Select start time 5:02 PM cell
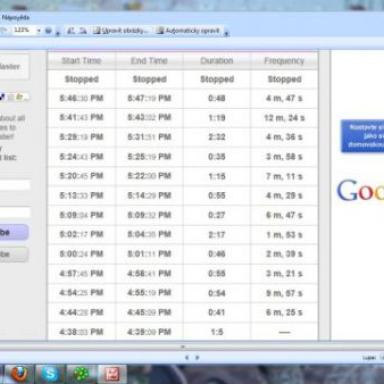Screen dimensions: 384x384 81,234
